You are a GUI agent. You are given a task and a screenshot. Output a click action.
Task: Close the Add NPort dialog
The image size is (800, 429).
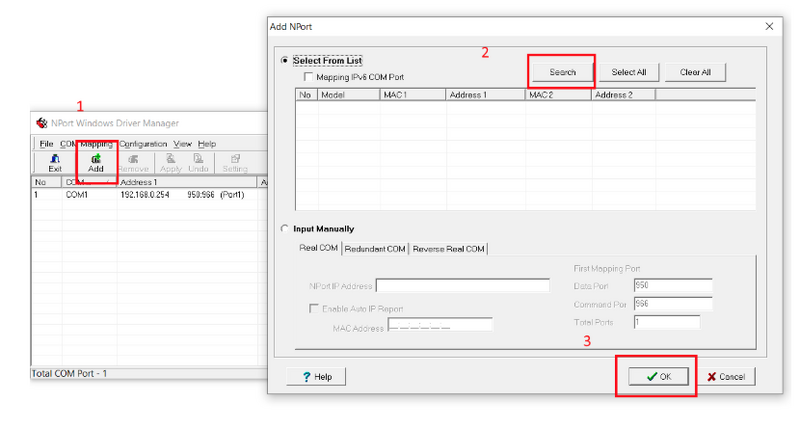(769, 27)
